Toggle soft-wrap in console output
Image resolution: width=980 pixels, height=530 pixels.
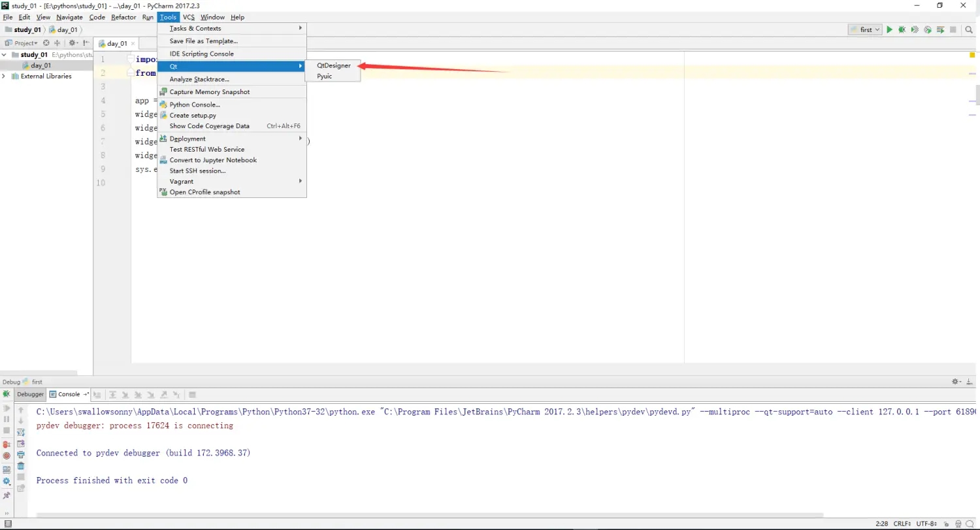[21, 433]
